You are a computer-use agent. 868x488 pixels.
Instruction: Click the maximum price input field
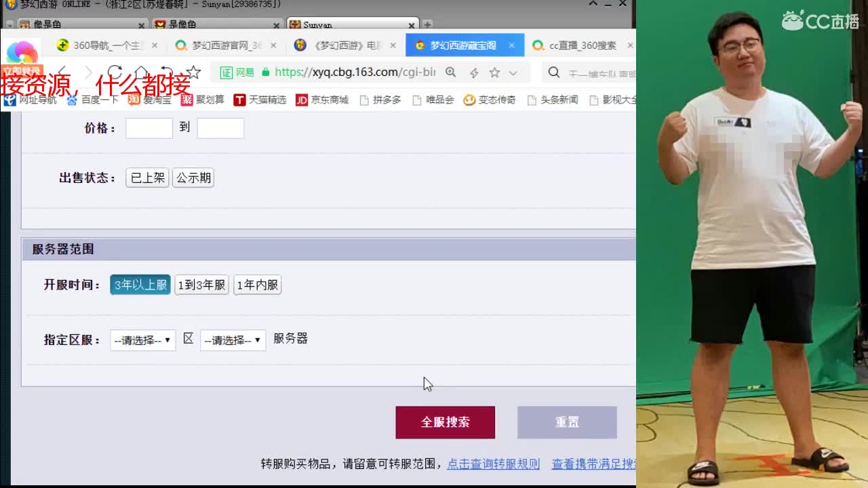[x=220, y=128]
